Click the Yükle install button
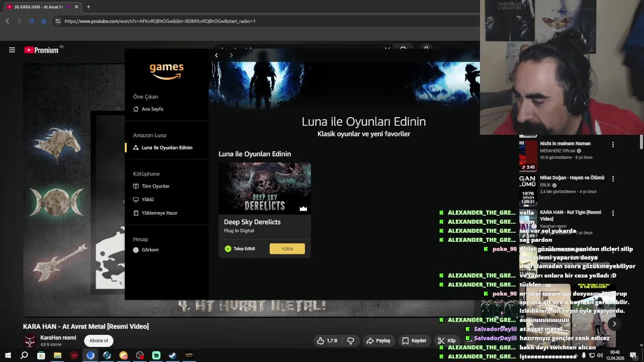This screenshot has width=644, height=362. [x=287, y=249]
